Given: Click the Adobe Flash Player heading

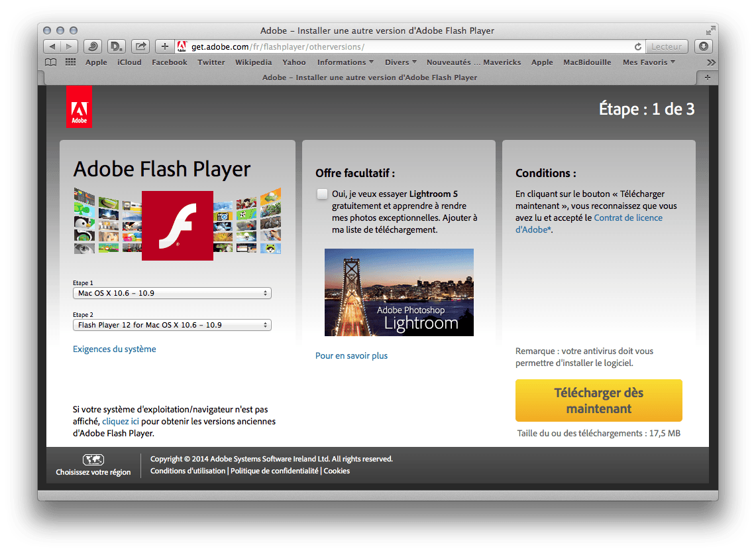Looking at the screenshot, I should [x=162, y=169].
